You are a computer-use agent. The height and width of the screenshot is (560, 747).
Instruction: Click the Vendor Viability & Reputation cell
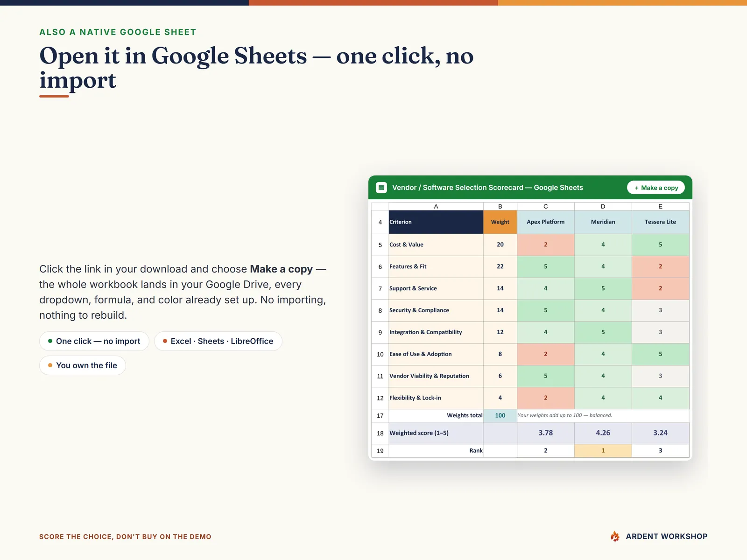click(x=436, y=376)
